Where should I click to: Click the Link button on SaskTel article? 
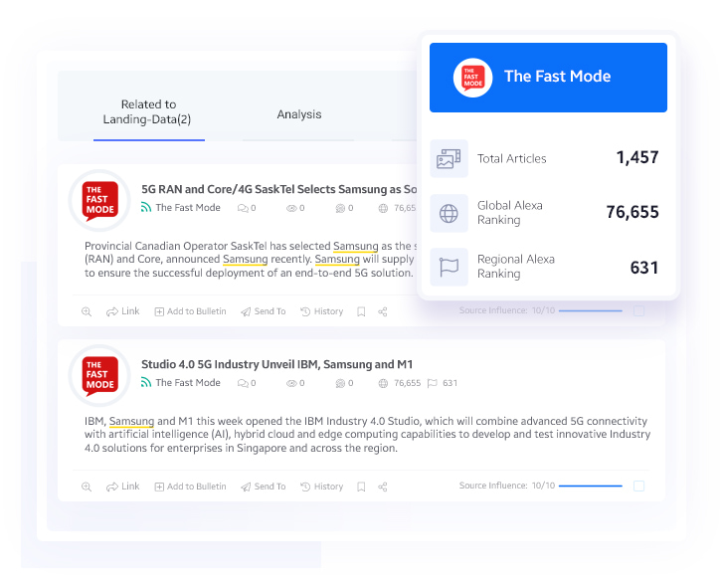(123, 311)
